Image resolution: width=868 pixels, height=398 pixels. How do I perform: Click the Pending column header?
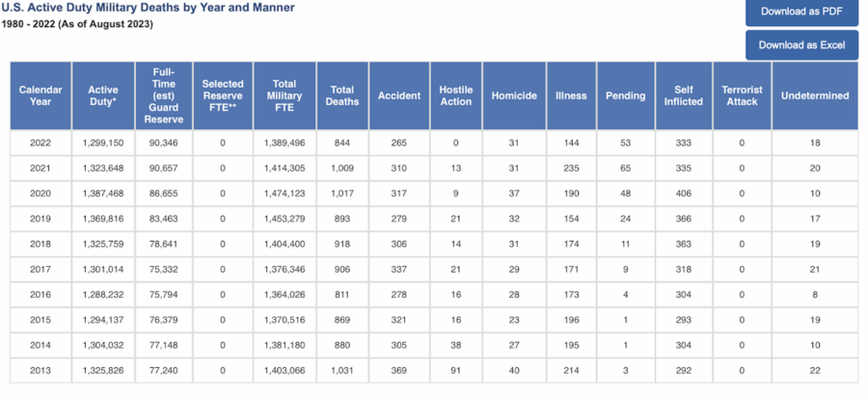(625, 96)
